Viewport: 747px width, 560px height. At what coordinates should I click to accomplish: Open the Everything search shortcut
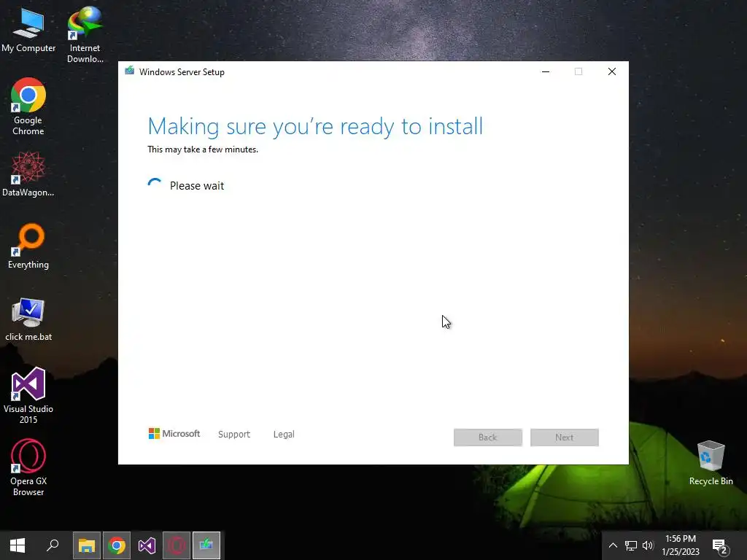[28, 246]
